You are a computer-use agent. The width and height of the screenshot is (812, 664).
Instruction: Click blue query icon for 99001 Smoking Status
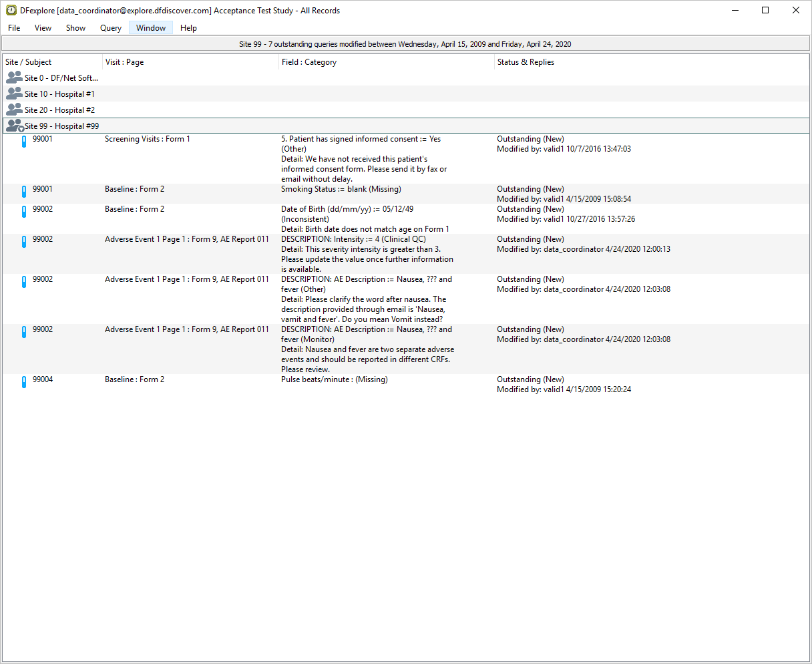point(24,192)
